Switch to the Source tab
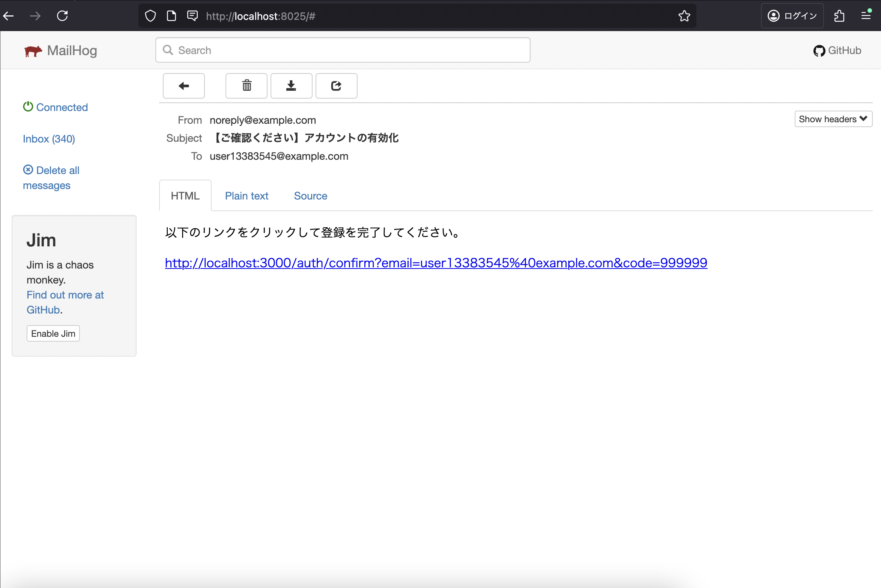Viewport: 881px width, 588px height. click(310, 195)
